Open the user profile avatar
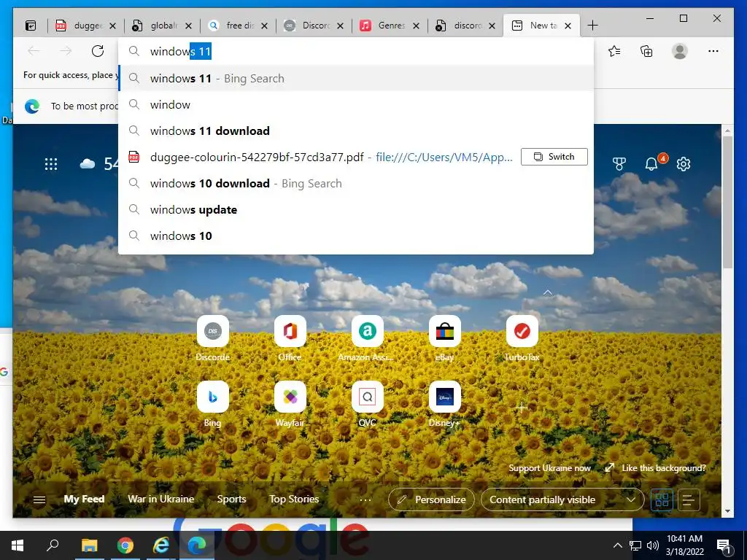 tap(680, 51)
